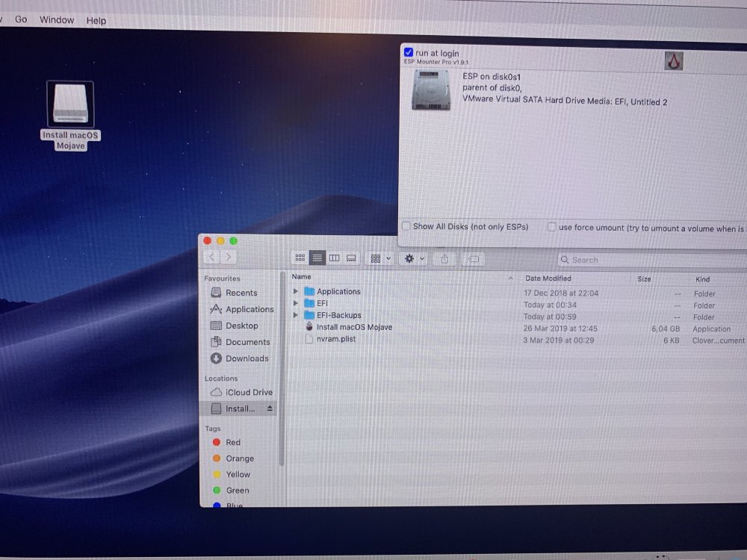This screenshot has height=560, width=747.
Task: Click the 'ESP on disk0s1' text entry
Action: click(x=492, y=77)
